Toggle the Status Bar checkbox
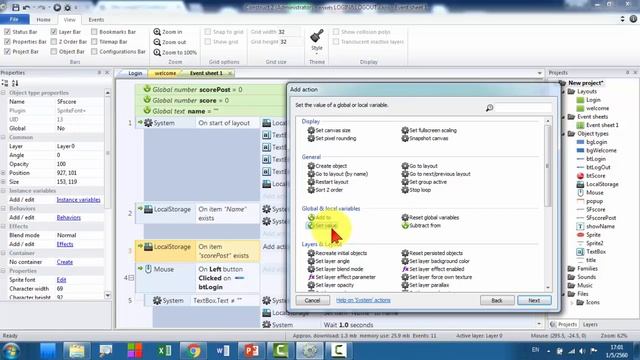 point(7,32)
